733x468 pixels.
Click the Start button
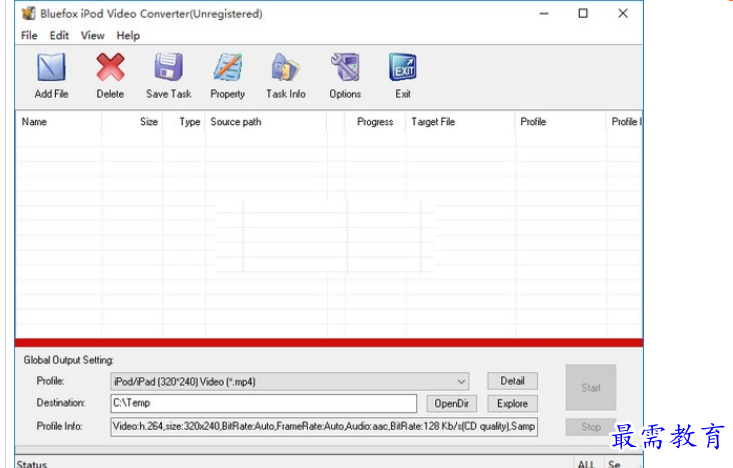591,388
